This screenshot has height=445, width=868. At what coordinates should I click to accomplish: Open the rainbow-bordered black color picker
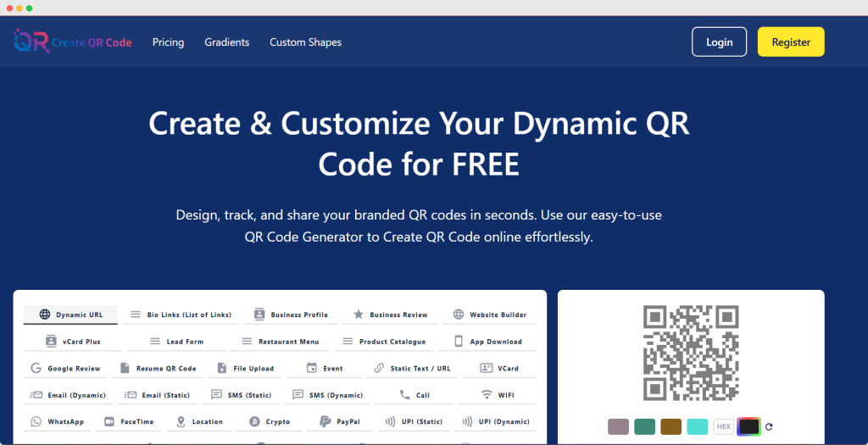(x=749, y=426)
